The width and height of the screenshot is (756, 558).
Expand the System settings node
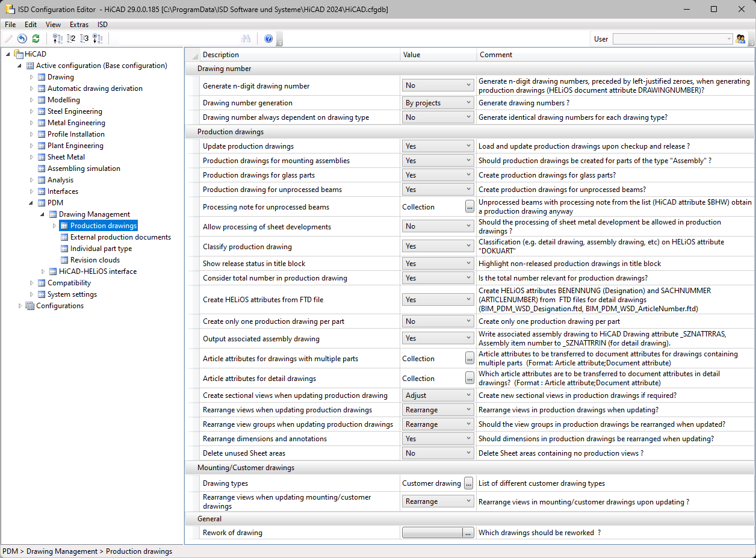point(32,294)
